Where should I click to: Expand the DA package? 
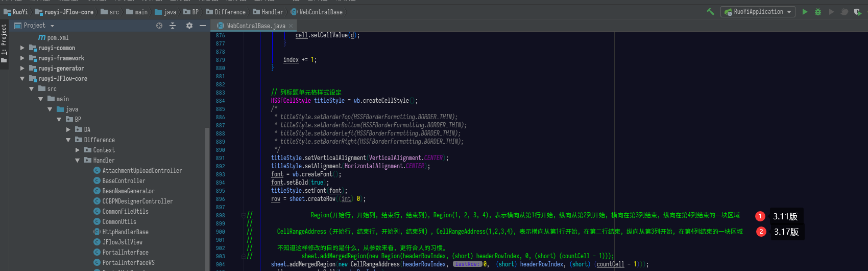click(68, 130)
